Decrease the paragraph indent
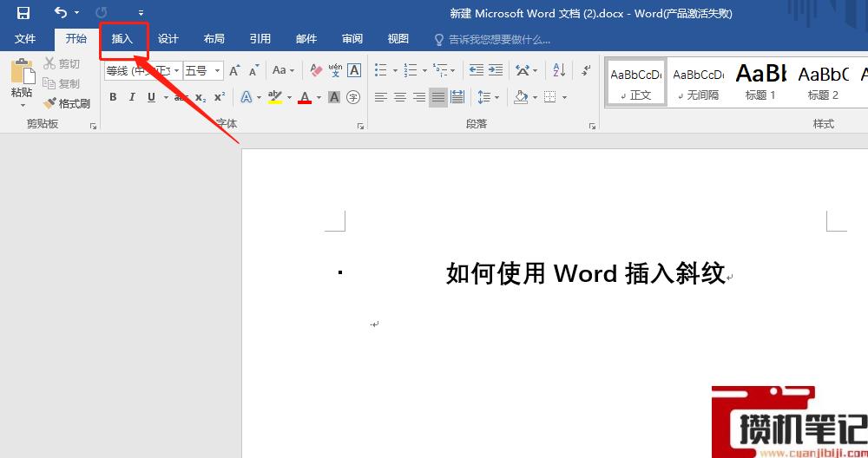 click(476, 70)
